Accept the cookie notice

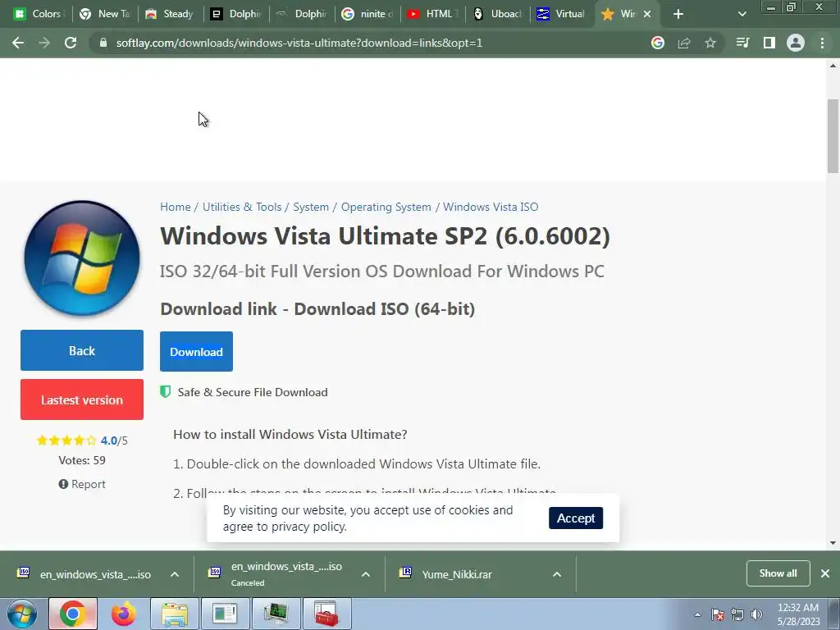coord(576,518)
